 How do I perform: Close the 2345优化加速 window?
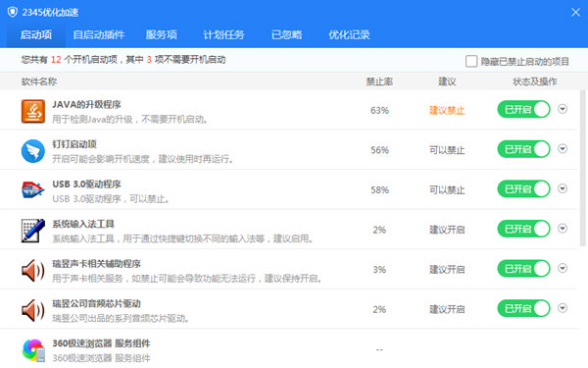(x=575, y=13)
